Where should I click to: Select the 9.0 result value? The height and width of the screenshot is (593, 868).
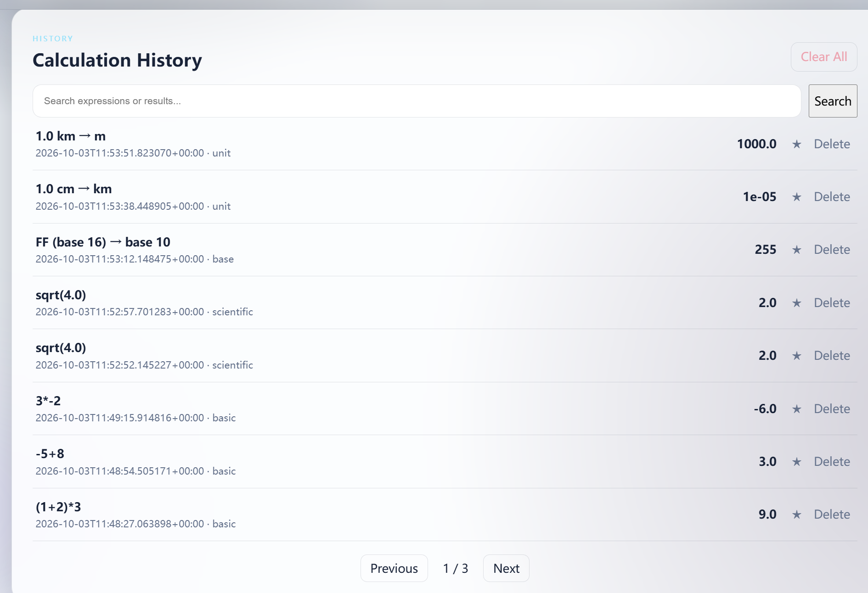pos(767,515)
